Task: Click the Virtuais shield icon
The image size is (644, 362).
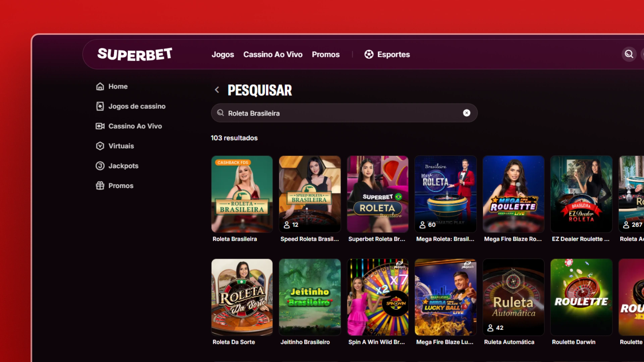Action: click(100, 146)
